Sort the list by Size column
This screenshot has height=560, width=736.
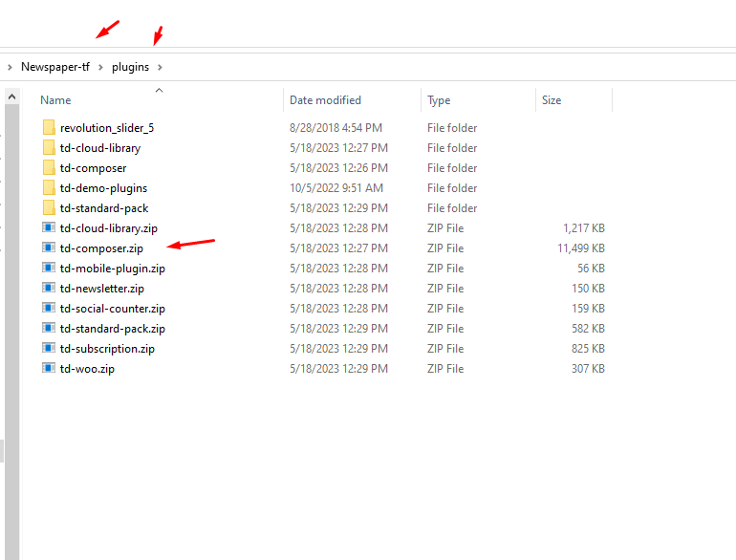pyautogui.click(x=552, y=100)
